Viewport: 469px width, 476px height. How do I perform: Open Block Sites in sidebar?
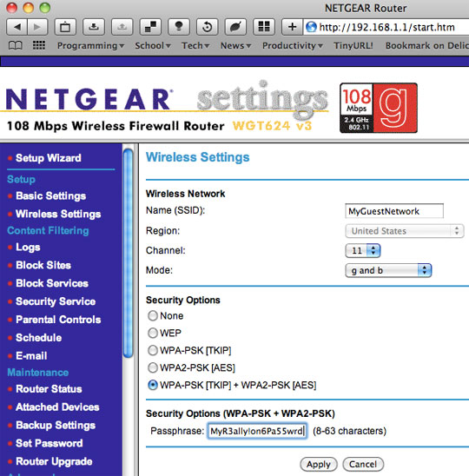click(43, 265)
